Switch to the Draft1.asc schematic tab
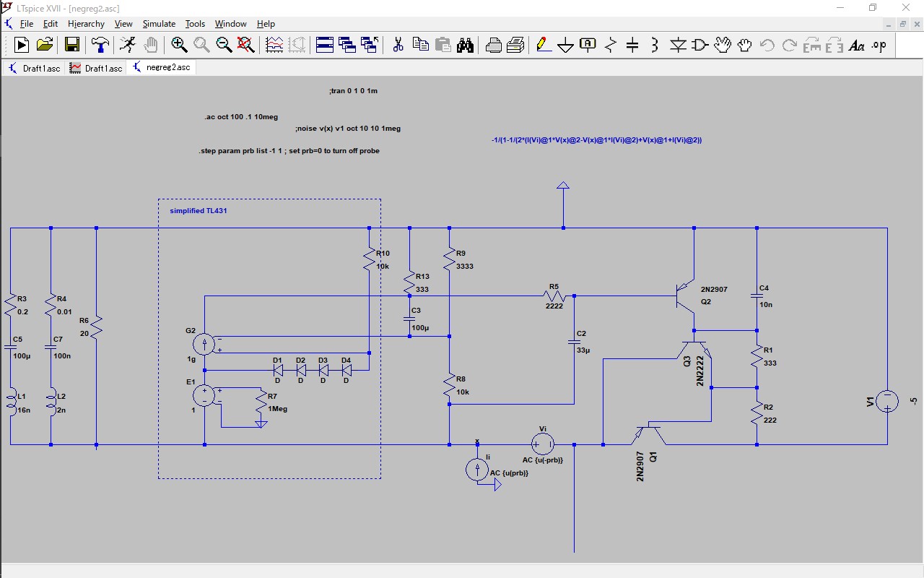This screenshot has width=924, height=578. coord(34,68)
